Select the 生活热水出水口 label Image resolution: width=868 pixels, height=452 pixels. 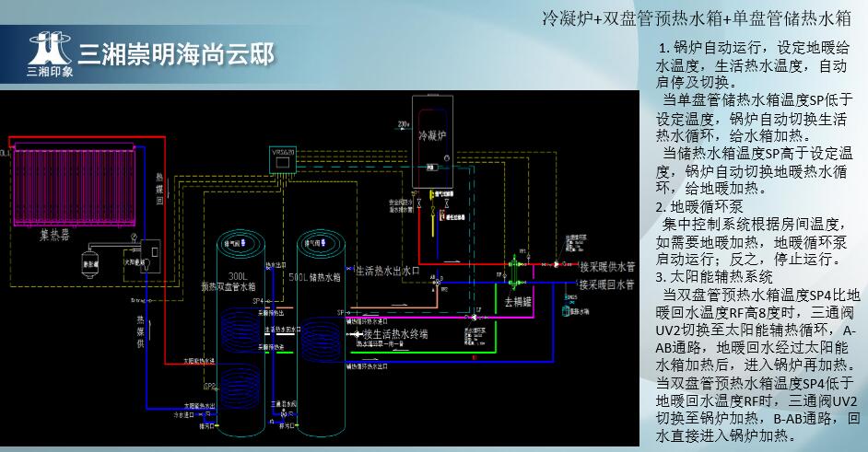pos(388,271)
